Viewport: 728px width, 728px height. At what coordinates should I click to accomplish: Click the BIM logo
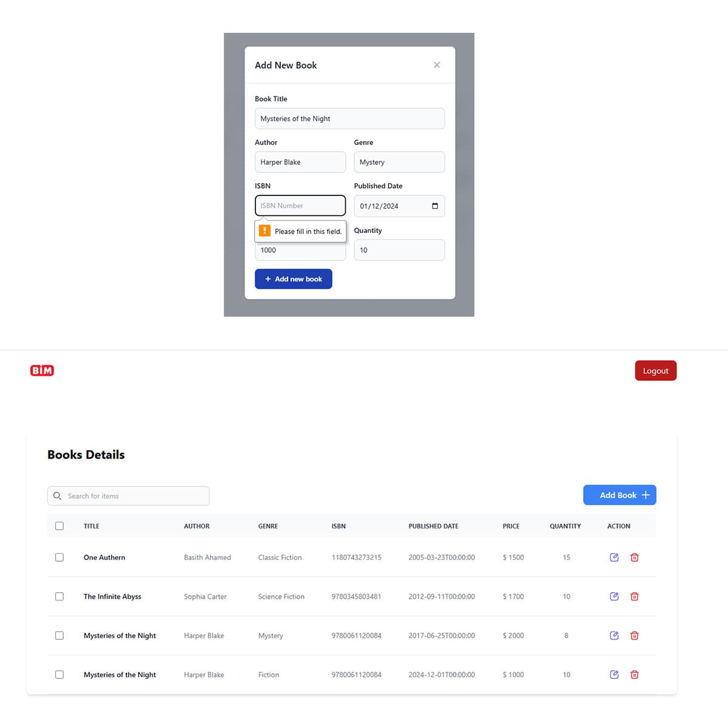[x=42, y=370]
